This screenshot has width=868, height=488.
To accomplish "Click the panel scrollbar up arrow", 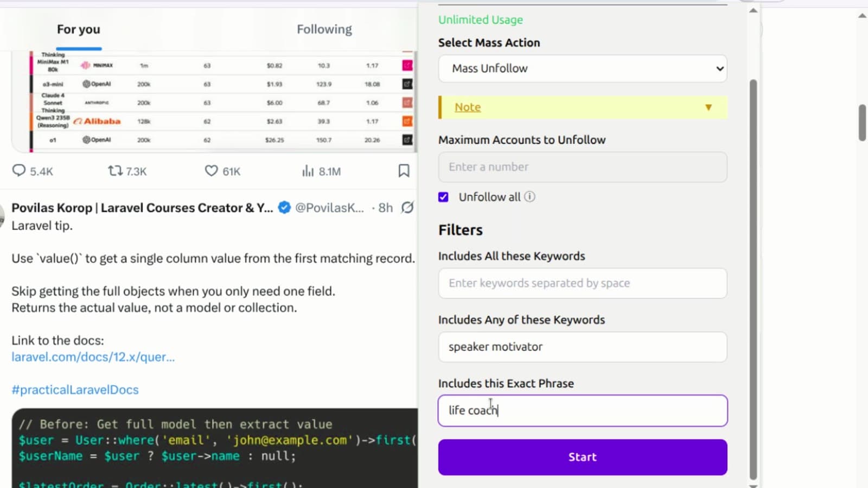I will click(x=753, y=10).
